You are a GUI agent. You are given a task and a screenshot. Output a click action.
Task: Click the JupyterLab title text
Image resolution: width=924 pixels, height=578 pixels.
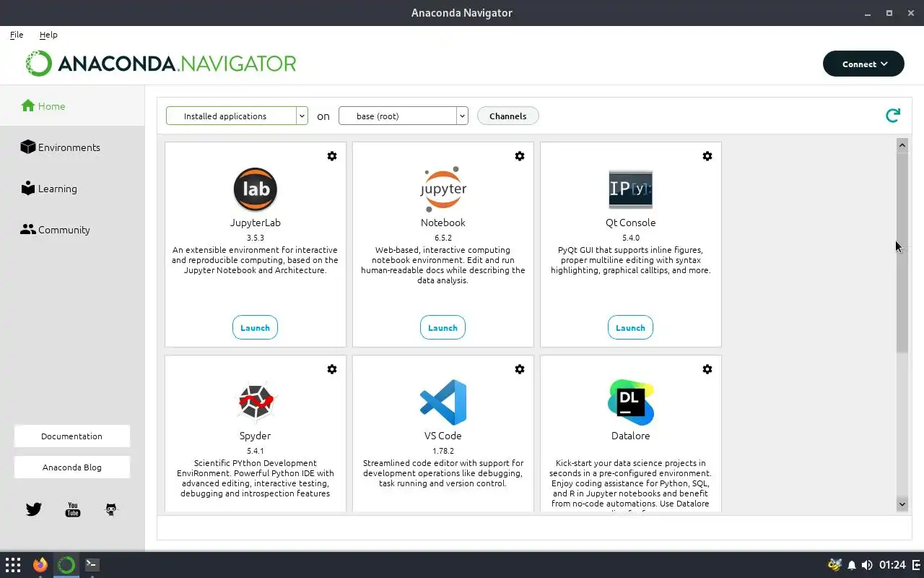point(256,223)
